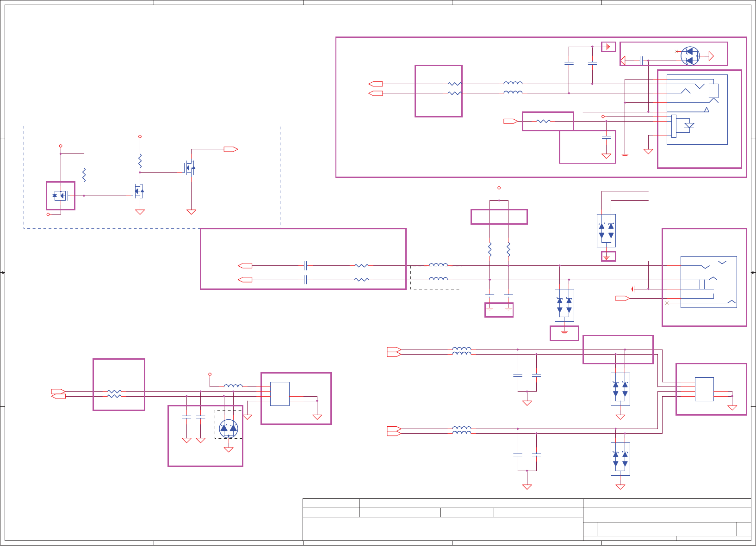Select the upper port flag at top block's left
This screenshot has height=546, width=756.
pos(376,84)
